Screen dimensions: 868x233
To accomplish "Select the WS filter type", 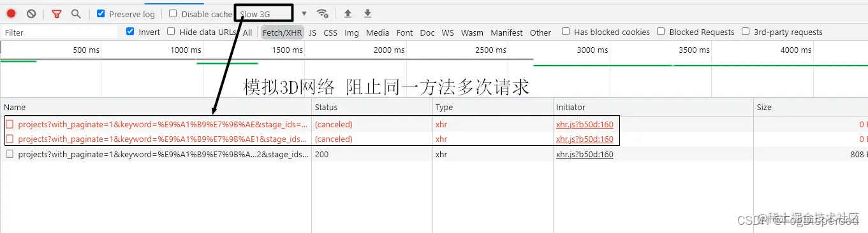I will click(448, 32).
